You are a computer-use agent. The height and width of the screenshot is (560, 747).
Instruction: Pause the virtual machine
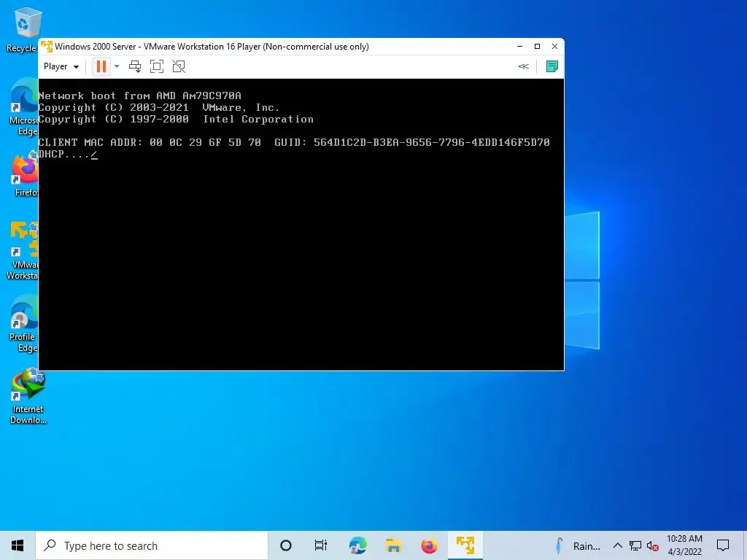coord(101,66)
